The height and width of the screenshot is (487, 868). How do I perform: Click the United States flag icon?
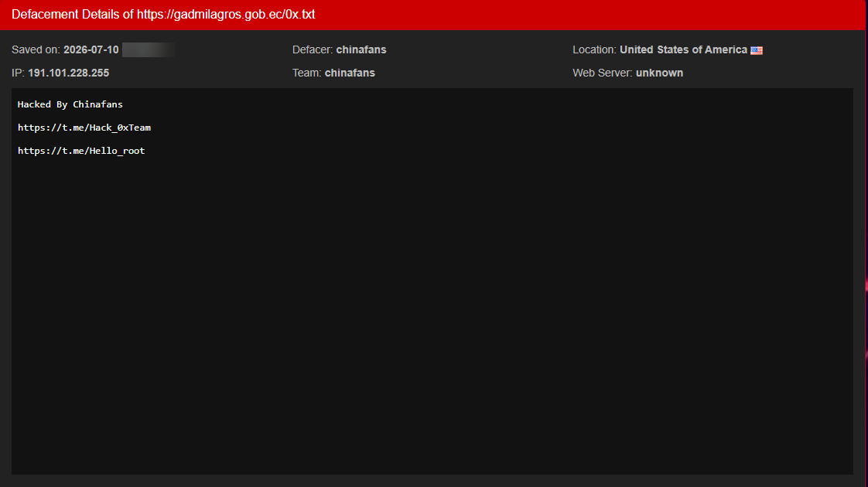(x=756, y=50)
